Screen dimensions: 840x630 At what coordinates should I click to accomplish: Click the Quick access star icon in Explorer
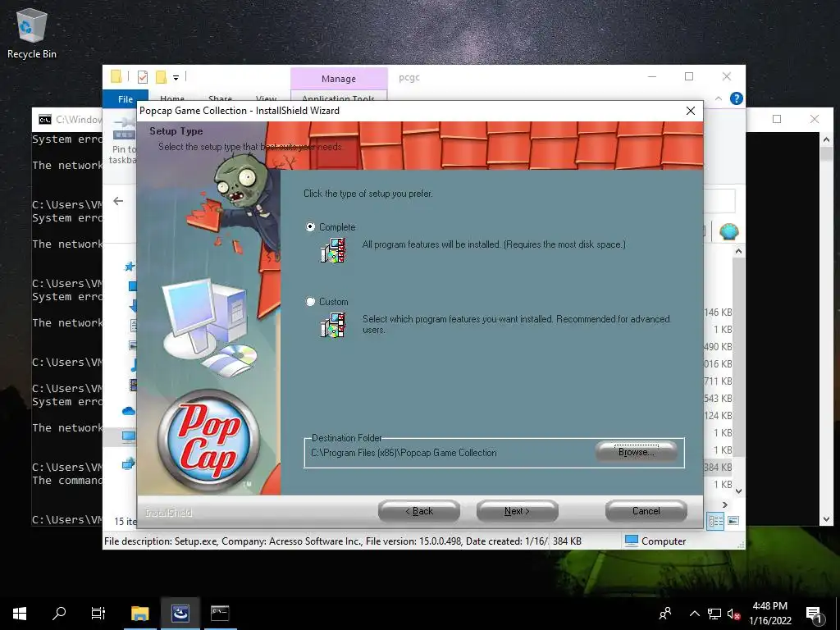129,267
